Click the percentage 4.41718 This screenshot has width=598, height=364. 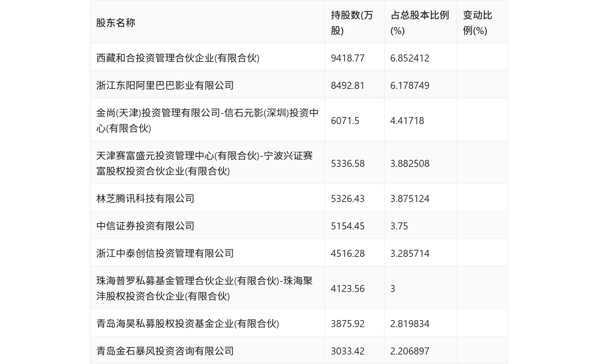407,121
